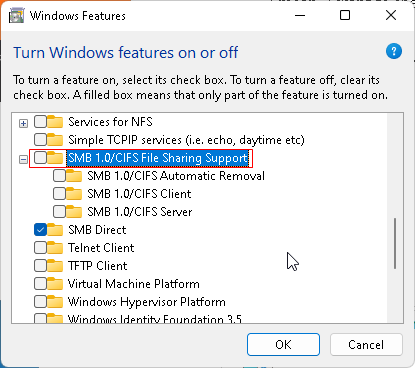Screen dimensions: 415x368
Task: Check the SMB 1.0/CIFS Server box
Action: (x=59, y=212)
